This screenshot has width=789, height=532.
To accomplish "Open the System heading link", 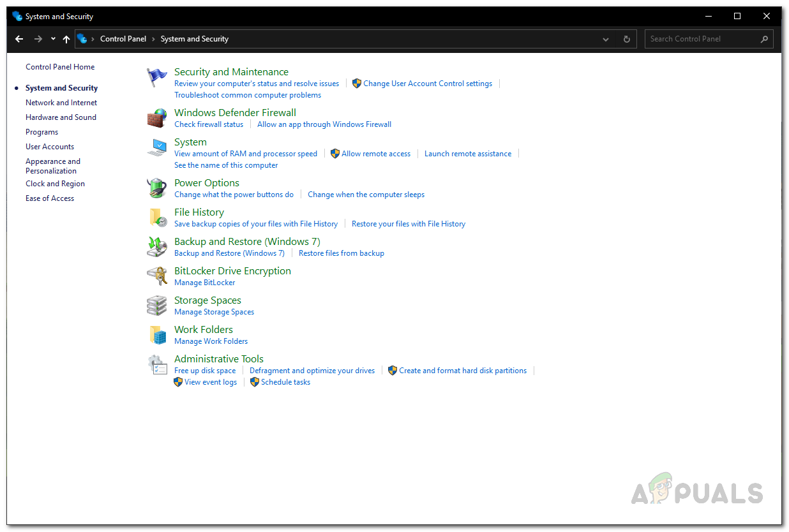I will [190, 142].
